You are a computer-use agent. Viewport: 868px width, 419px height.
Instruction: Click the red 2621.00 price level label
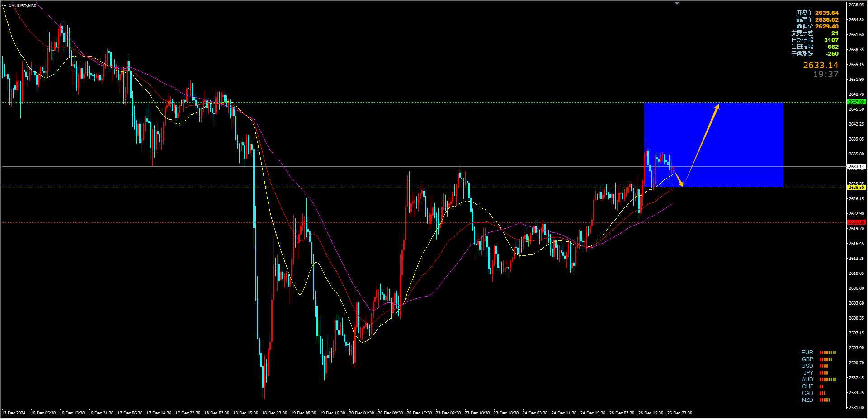point(856,222)
